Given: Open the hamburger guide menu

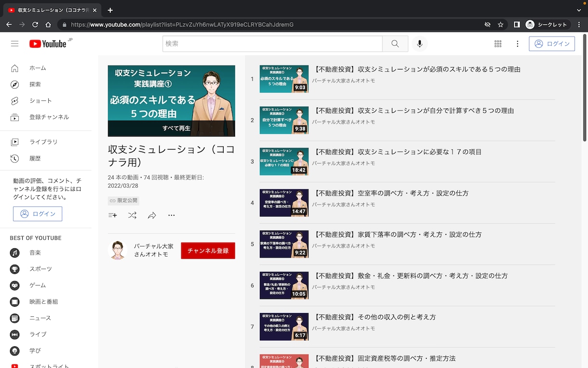Looking at the screenshot, I should (x=14, y=44).
